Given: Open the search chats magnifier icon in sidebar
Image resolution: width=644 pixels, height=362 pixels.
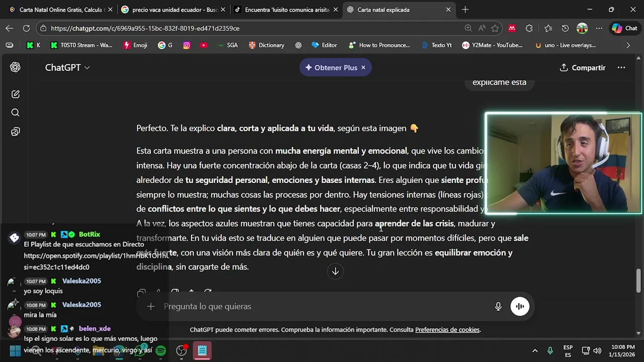Looking at the screenshot, I should click(15, 113).
